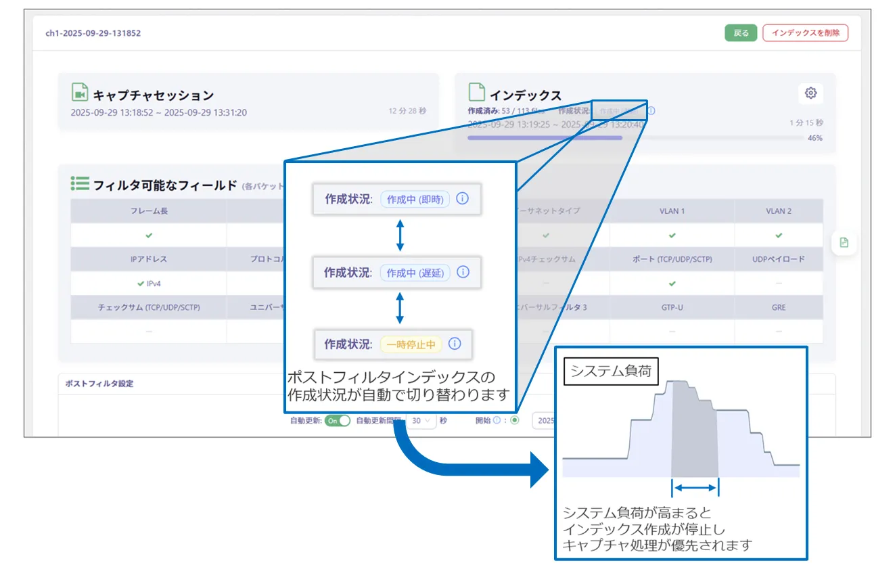895x588 pixels.
Task: Click info icon beside 一時停止中 badge
Action: 455,344
